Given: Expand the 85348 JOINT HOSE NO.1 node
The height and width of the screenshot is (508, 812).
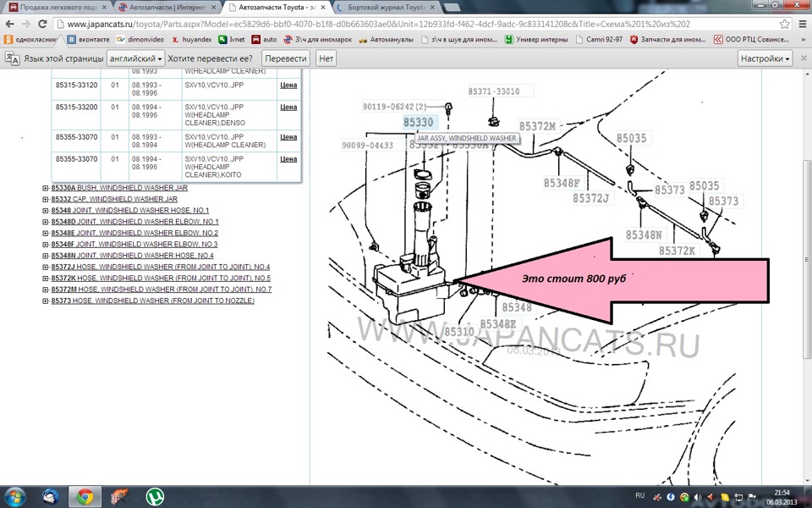Looking at the screenshot, I should coord(46,211).
